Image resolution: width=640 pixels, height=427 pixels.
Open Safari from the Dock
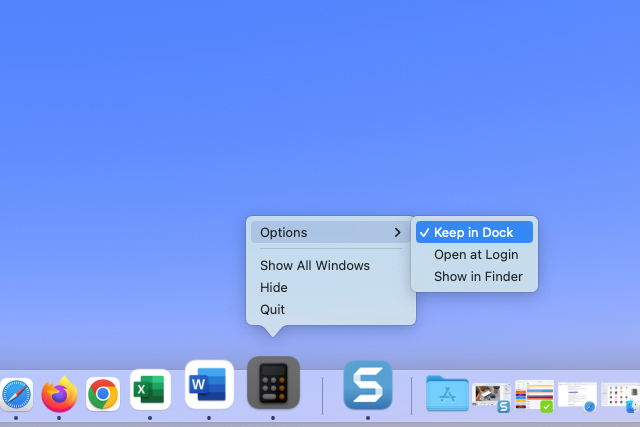tap(16, 394)
